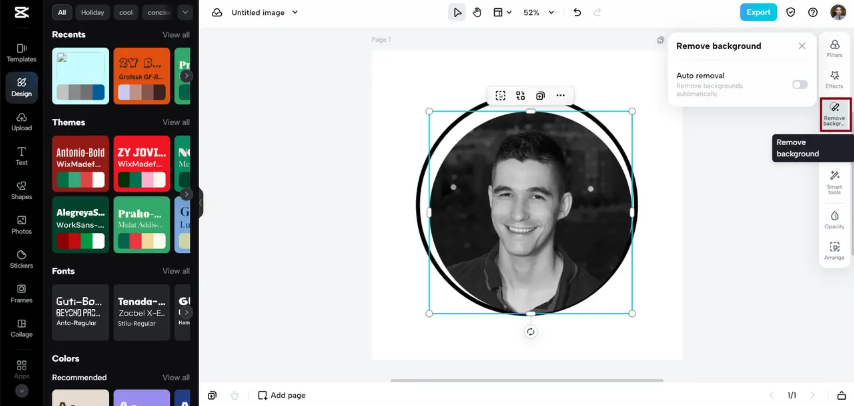Click the Export button
854x406 pixels.
click(x=758, y=12)
